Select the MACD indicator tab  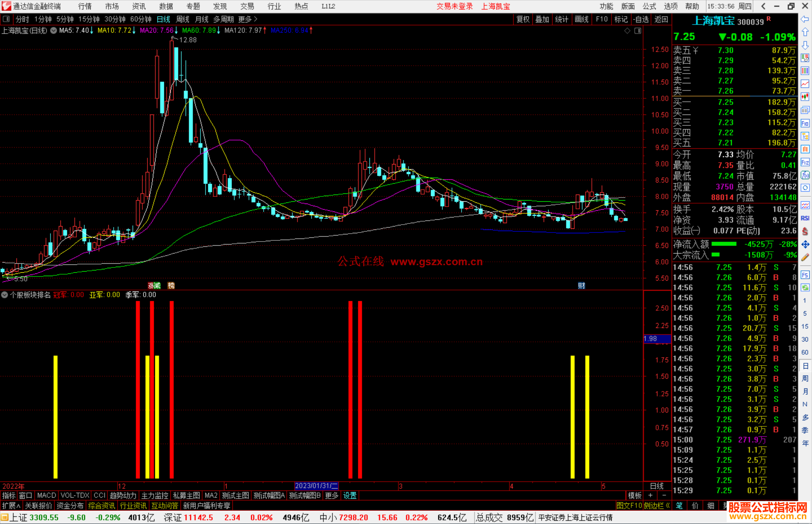(46, 495)
